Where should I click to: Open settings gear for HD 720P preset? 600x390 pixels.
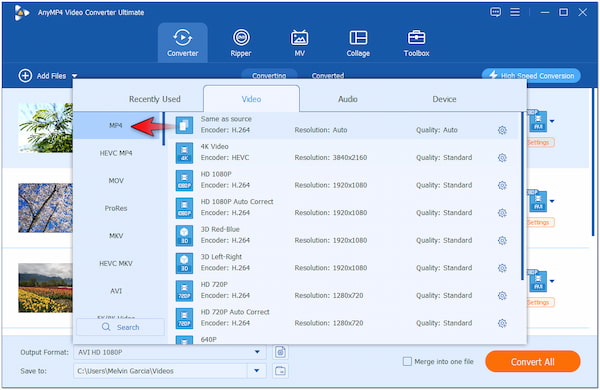click(x=502, y=295)
